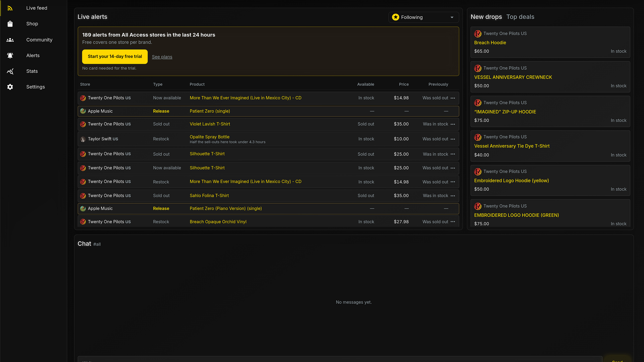
Task: Open the Breach Opaque Orchid Vinyl link
Action: coord(218,222)
